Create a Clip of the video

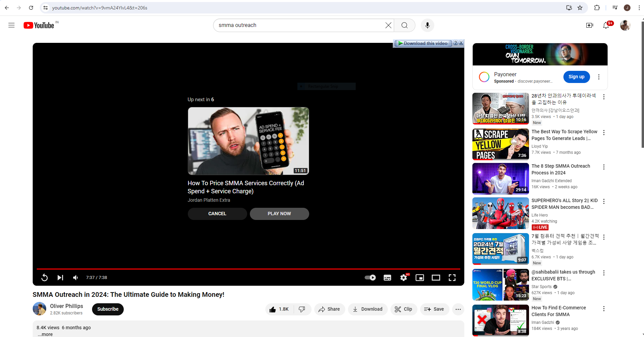tap(404, 309)
